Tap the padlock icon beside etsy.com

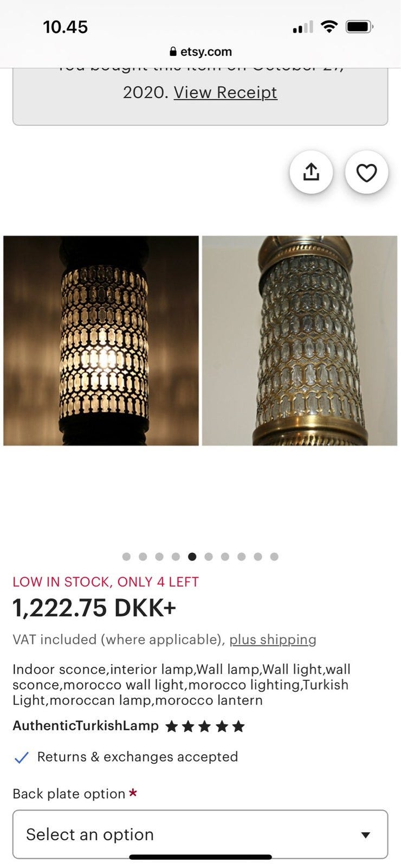(x=173, y=52)
